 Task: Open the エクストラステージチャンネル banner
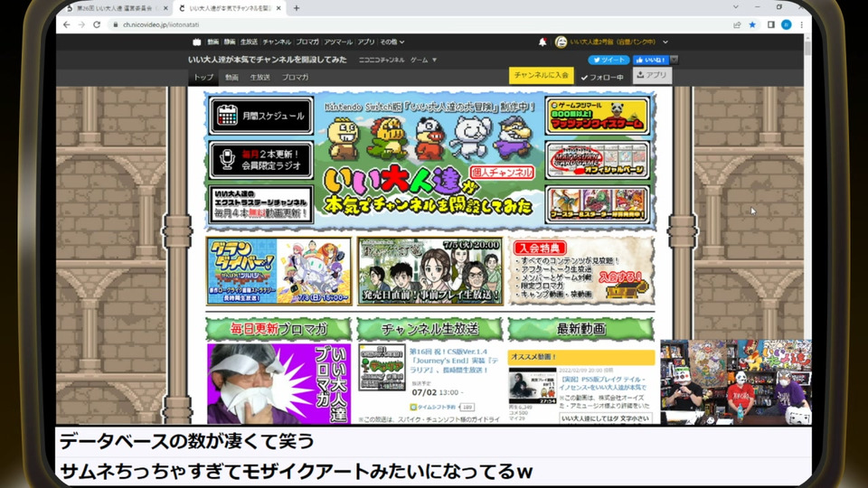coord(260,205)
